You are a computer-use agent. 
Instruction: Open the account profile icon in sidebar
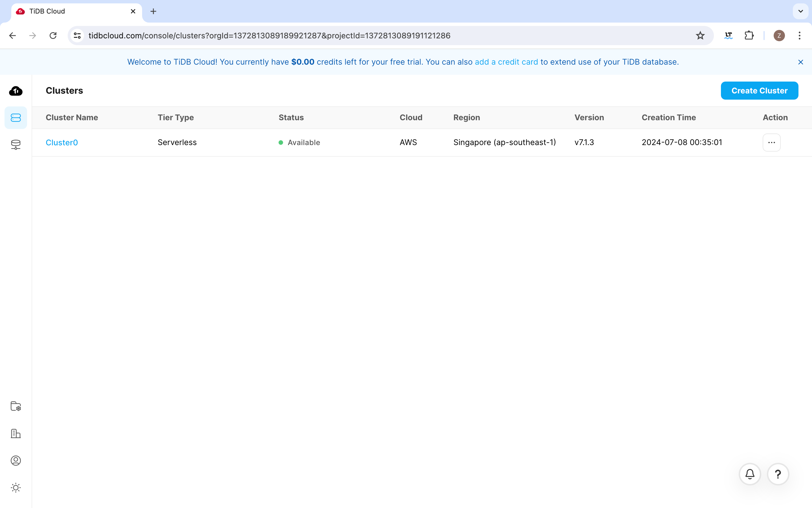coord(16,461)
